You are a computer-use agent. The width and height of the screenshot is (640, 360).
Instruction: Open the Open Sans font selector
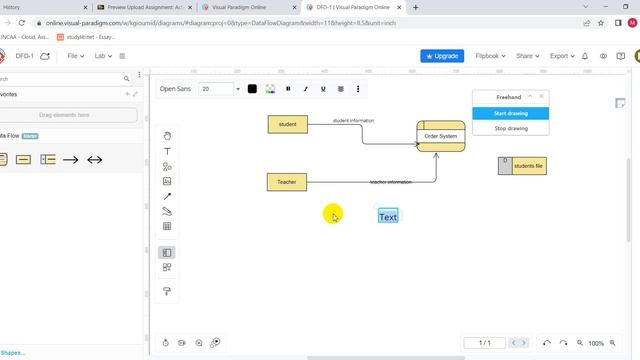(175, 89)
